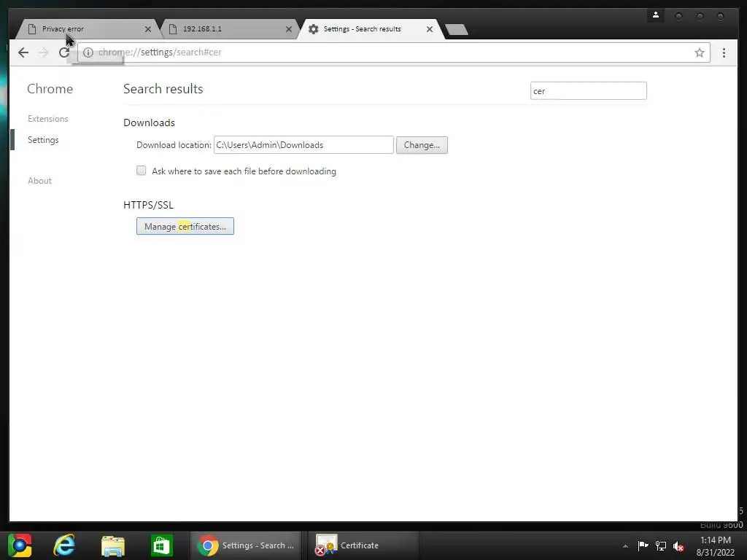Go back using the back arrow
The width and height of the screenshot is (747, 560).
pyautogui.click(x=23, y=52)
